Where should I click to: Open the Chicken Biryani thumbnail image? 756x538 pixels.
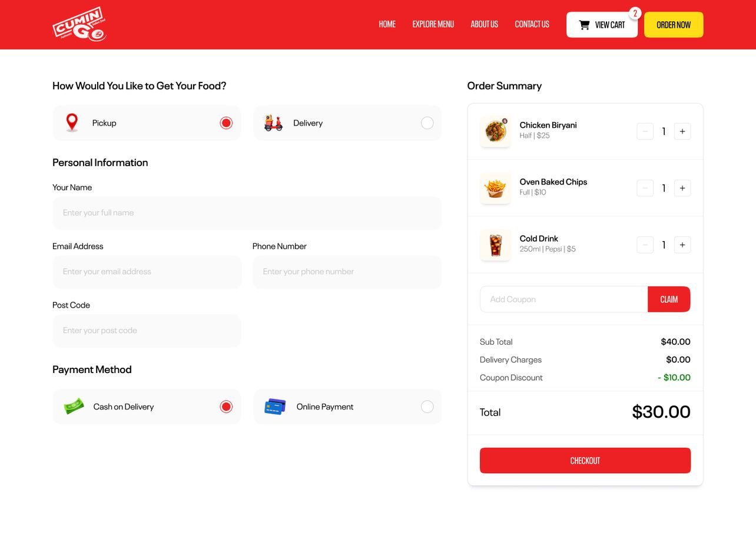pos(495,131)
